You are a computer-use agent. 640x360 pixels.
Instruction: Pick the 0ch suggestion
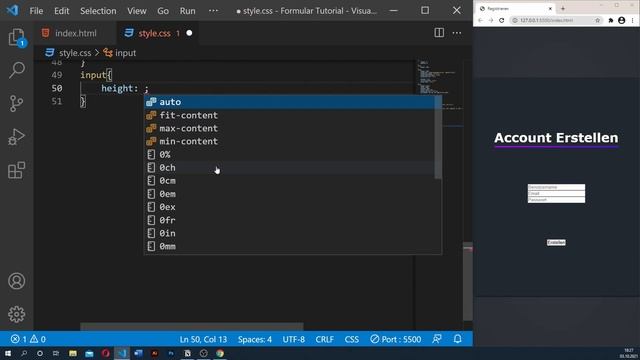click(290, 168)
